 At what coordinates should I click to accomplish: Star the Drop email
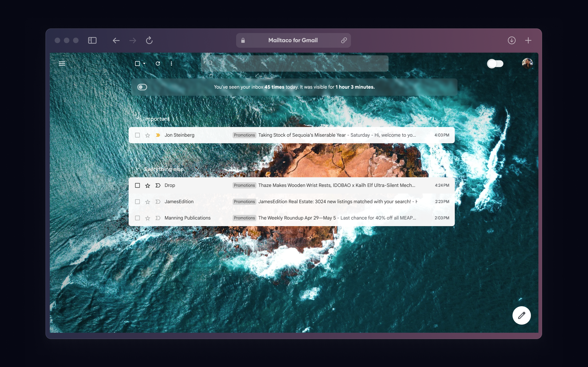147,185
